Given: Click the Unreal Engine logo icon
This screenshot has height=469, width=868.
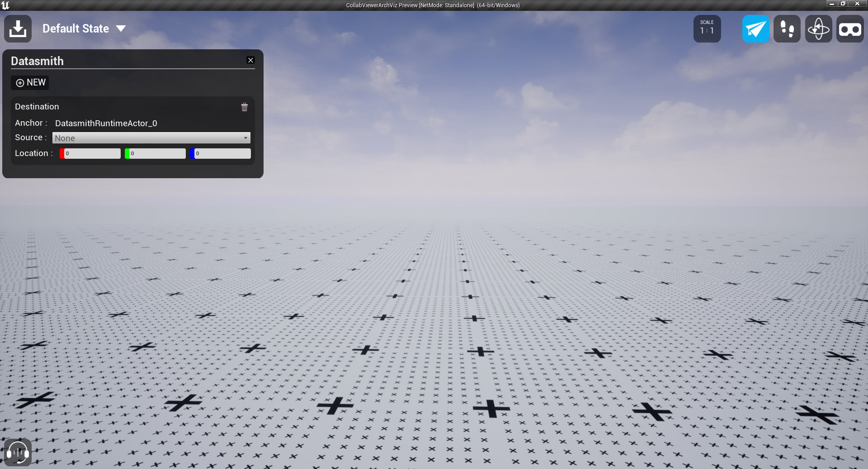Looking at the screenshot, I should click(x=5, y=5).
